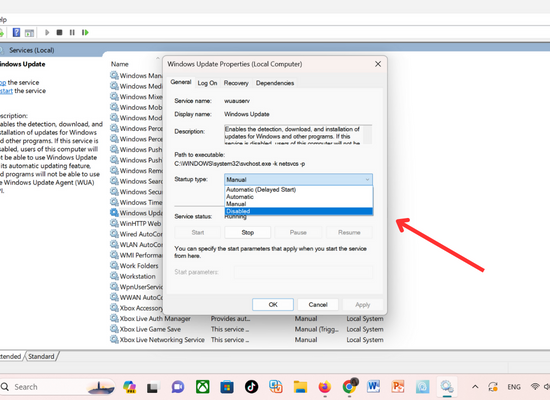The height and width of the screenshot is (400, 550).
Task: Open the Help icon in toolbar
Action: click(16, 33)
